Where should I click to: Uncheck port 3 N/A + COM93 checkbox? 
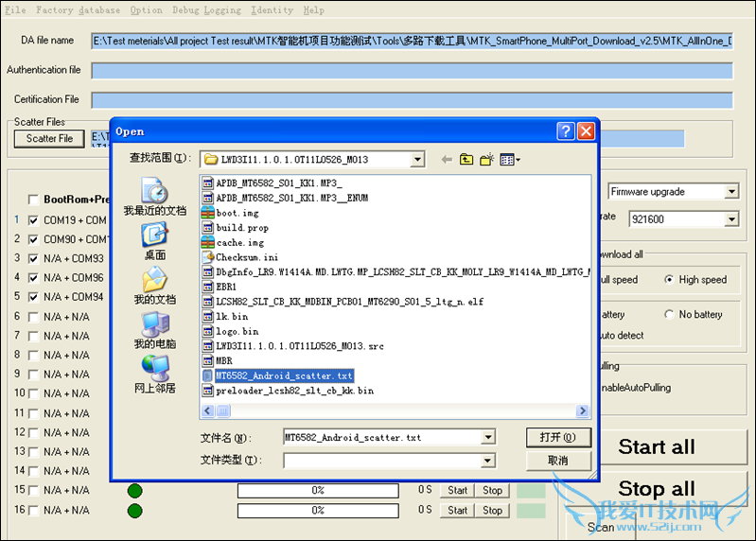pos(33,259)
